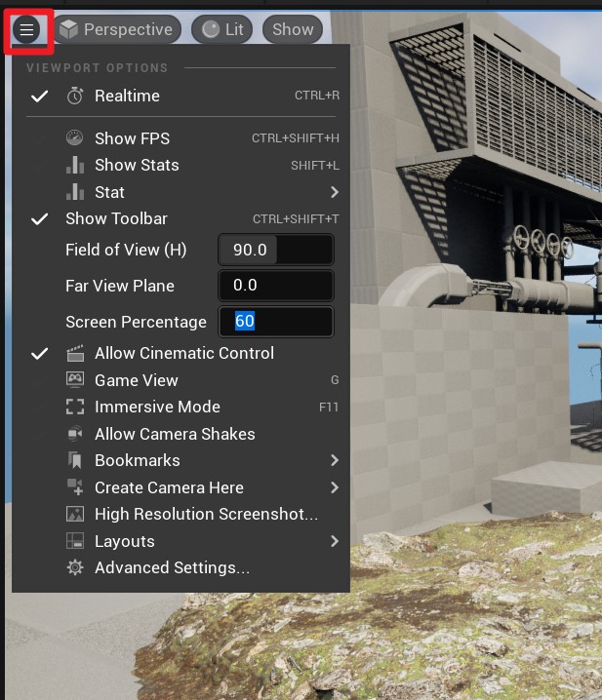Open the Layouts submenu
This screenshot has width=602, height=700.
(334, 541)
